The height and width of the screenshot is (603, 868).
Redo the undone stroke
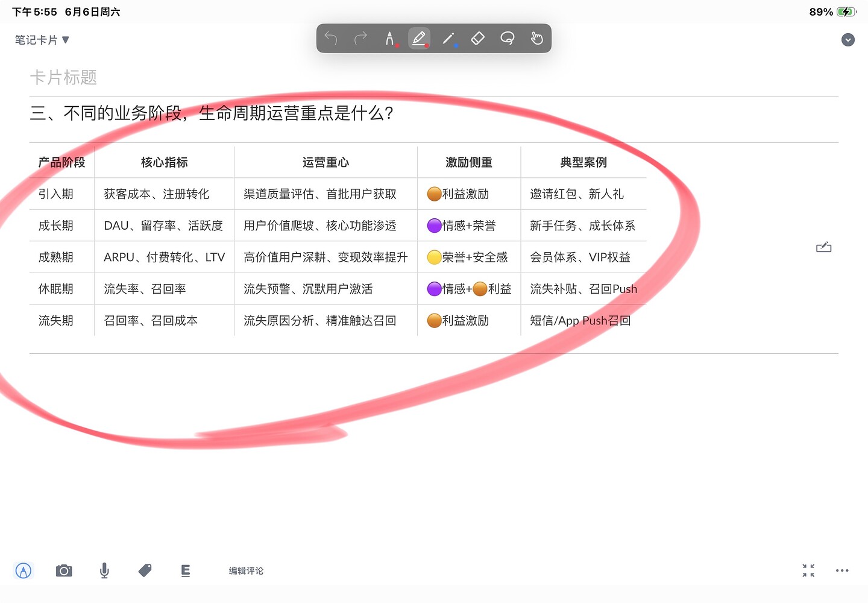(360, 39)
